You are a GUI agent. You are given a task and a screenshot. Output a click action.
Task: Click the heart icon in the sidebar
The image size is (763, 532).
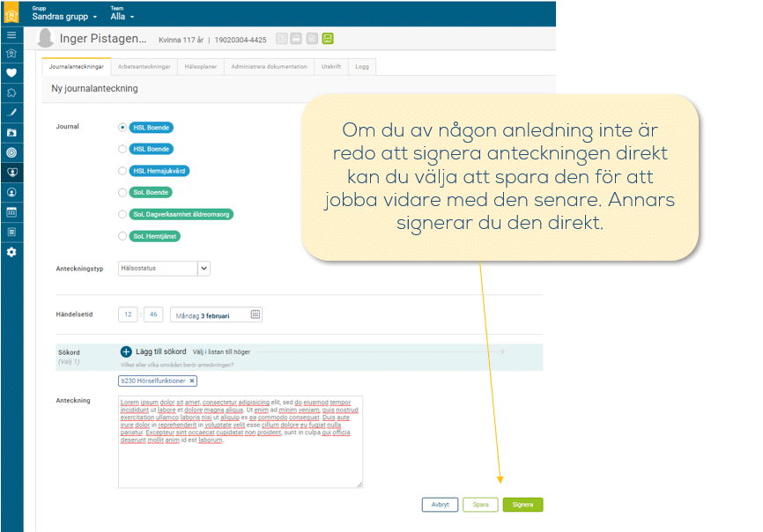pyautogui.click(x=11, y=73)
